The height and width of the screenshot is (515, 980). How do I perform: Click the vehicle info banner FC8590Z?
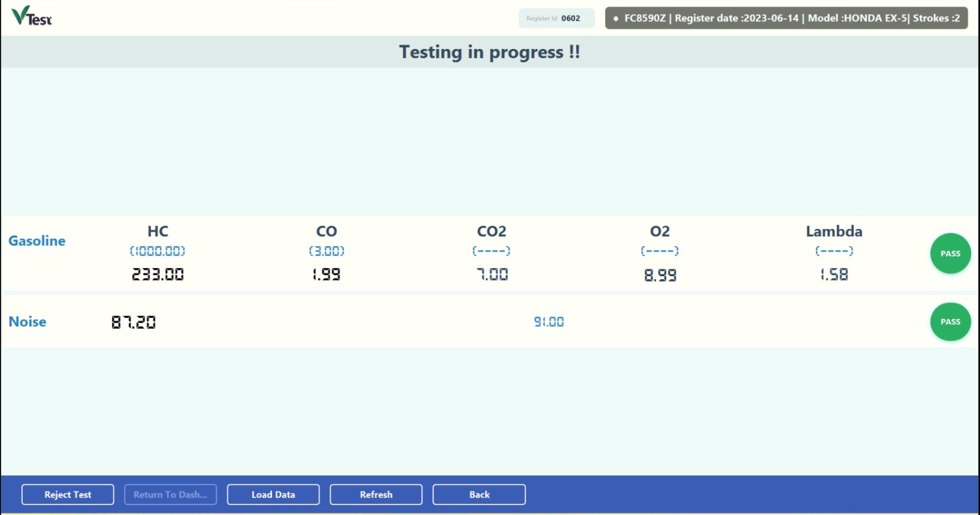click(786, 18)
